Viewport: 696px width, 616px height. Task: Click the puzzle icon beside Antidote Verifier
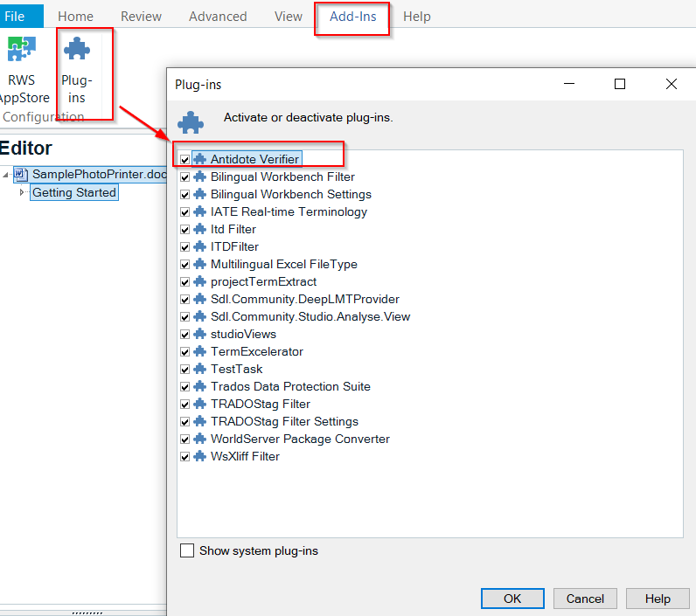click(200, 159)
